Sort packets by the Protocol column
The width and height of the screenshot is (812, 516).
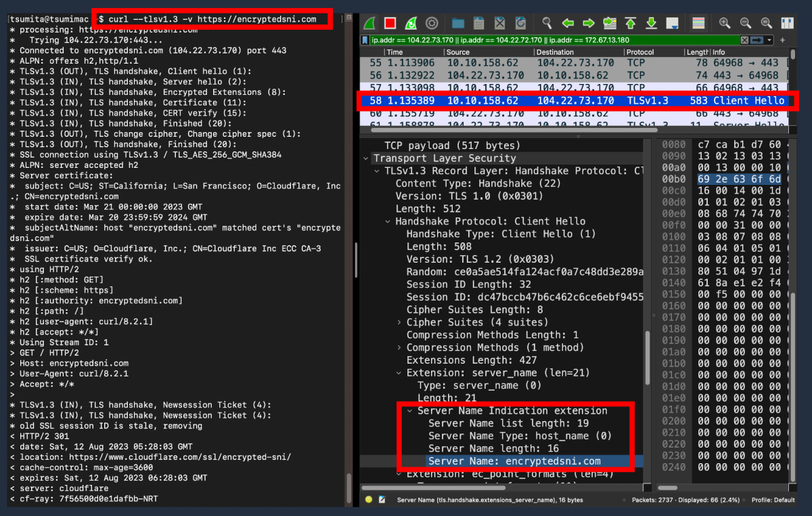(654, 52)
